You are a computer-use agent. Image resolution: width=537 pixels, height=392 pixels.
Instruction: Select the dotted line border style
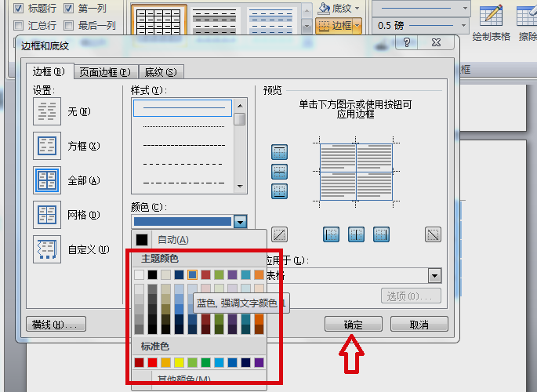pyautogui.click(x=183, y=127)
